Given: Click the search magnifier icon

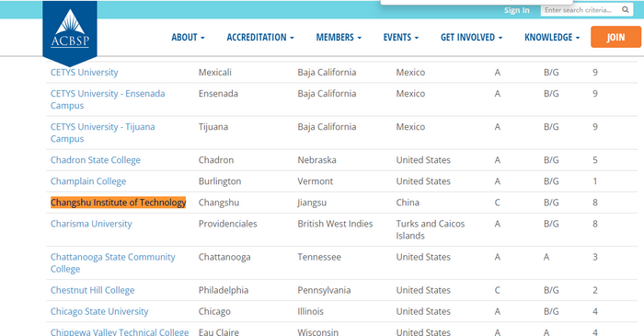Looking at the screenshot, I should click(x=625, y=10).
